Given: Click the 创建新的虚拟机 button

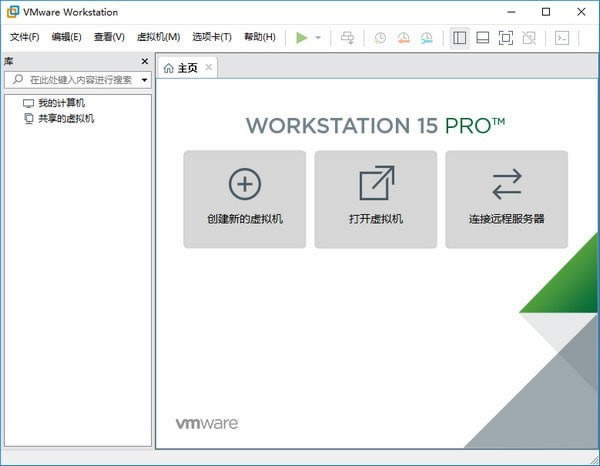Looking at the screenshot, I should click(245, 199).
